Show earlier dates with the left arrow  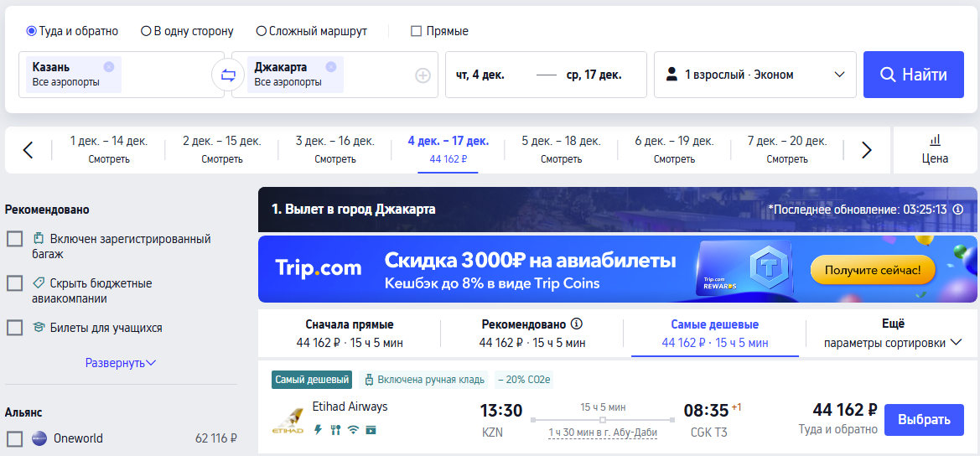point(28,150)
